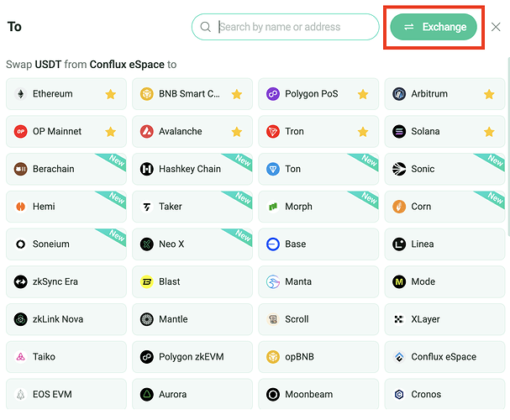Click the Corn logo icon
This screenshot has height=420, width=510.
[x=399, y=207]
